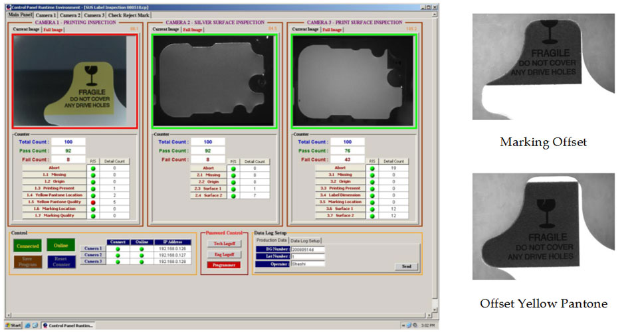Click Internet Explorer icon in taskbar quick launch
The image size is (644, 332).
pos(28,325)
